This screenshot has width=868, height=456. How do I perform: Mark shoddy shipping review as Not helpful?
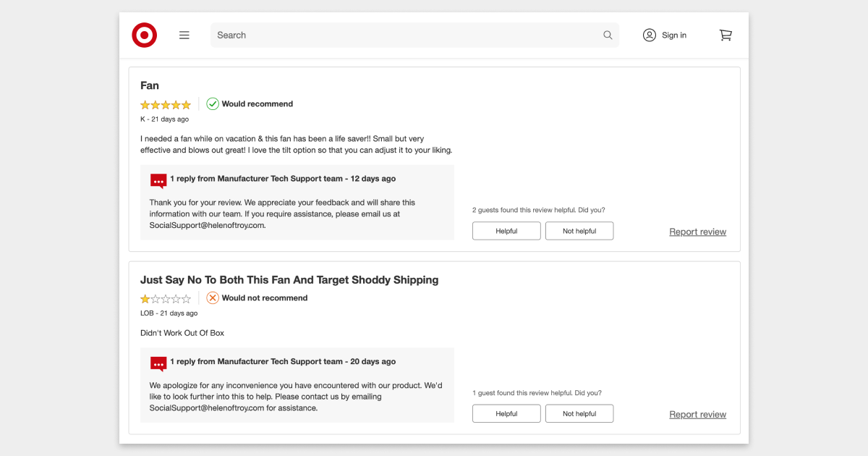tap(579, 413)
